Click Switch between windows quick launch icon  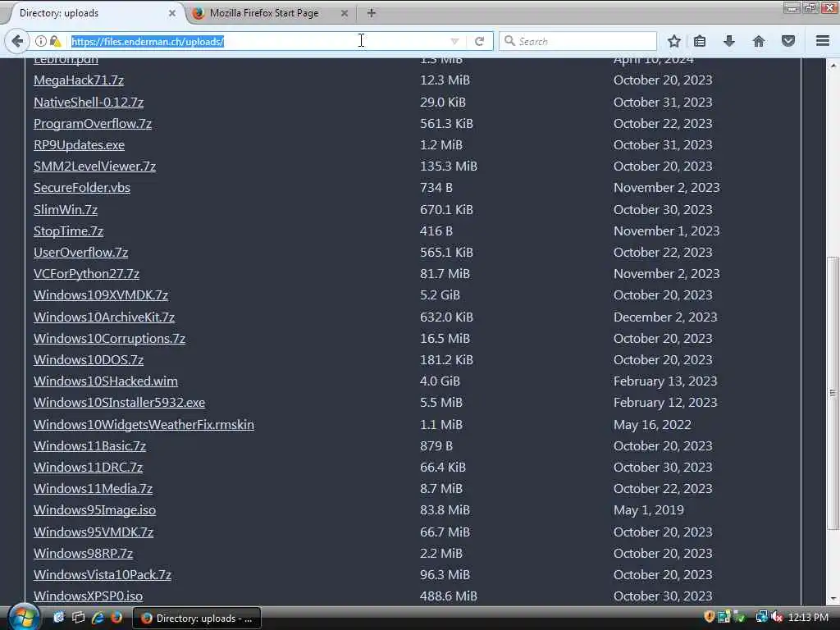pyautogui.click(x=78, y=618)
